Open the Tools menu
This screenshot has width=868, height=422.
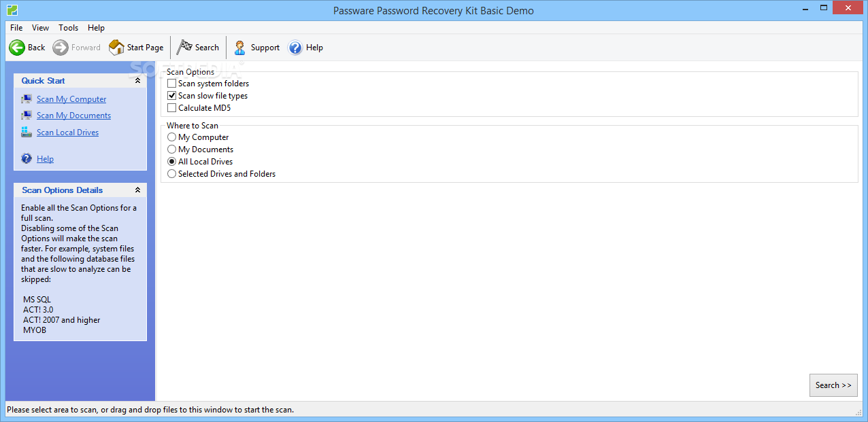(68, 28)
